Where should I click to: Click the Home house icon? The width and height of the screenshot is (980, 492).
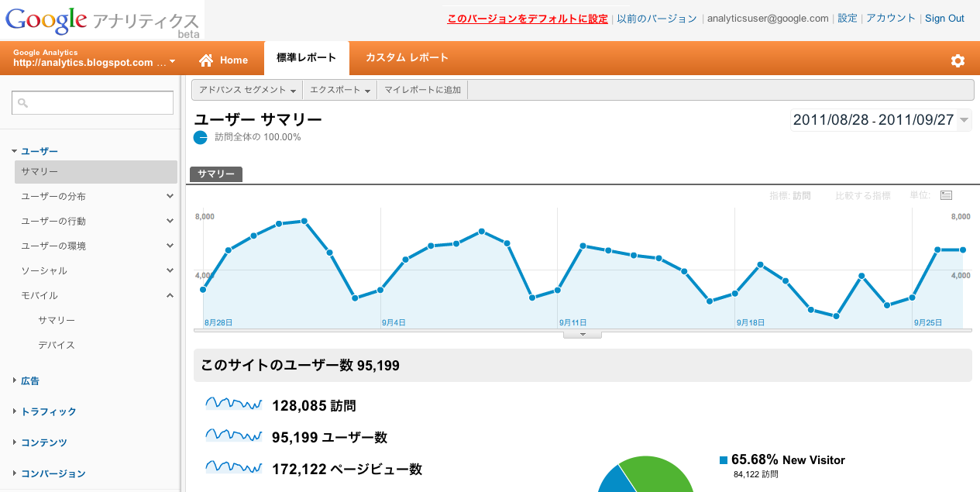[205, 60]
